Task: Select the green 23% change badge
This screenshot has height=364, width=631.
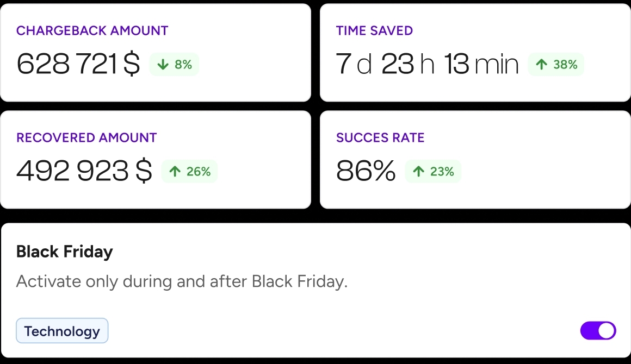Action: tap(434, 171)
